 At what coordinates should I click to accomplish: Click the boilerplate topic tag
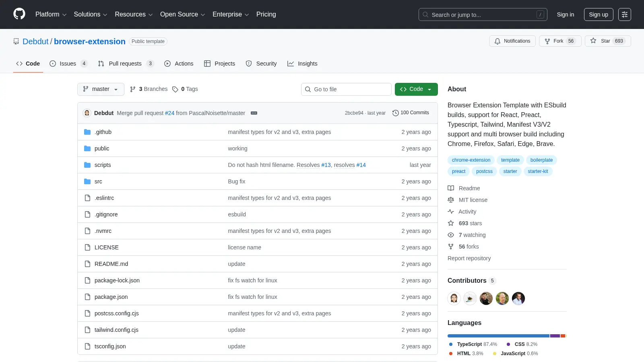(x=541, y=160)
